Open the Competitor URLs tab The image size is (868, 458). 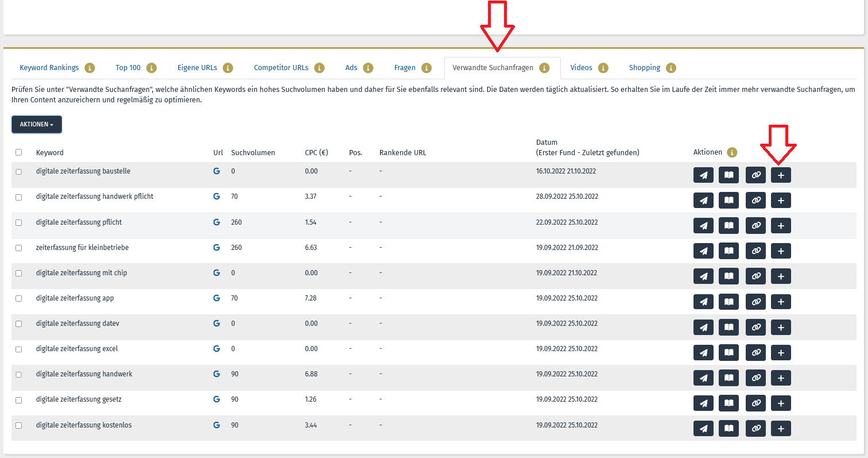(x=281, y=68)
